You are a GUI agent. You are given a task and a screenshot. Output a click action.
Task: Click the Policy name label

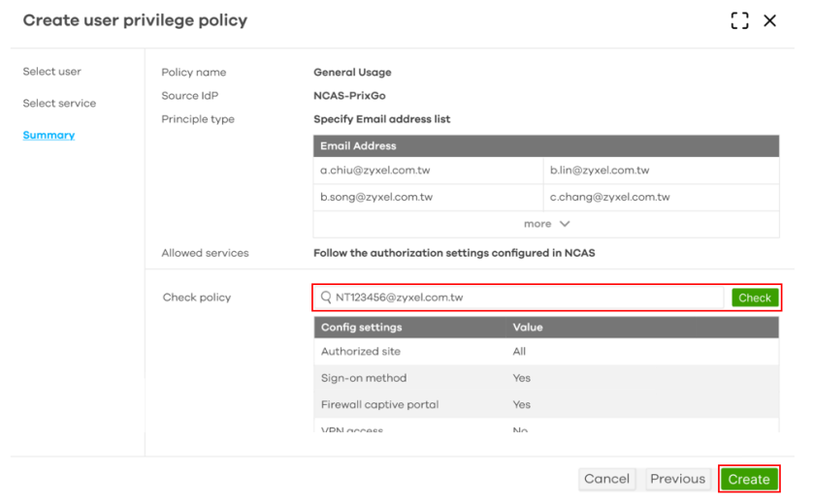point(193,73)
